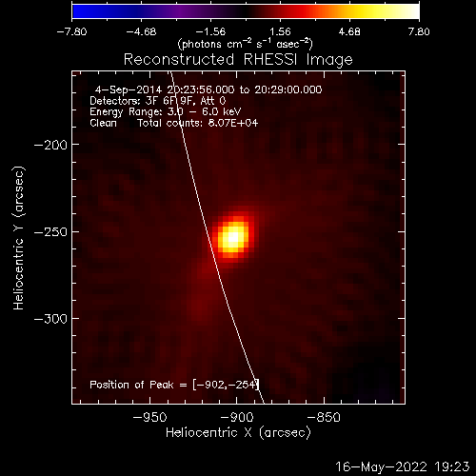This screenshot has height=476, width=476.
Task: Click the 16-May-2022 19:23 timestamp
Action: pyautogui.click(x=403, y=466)
